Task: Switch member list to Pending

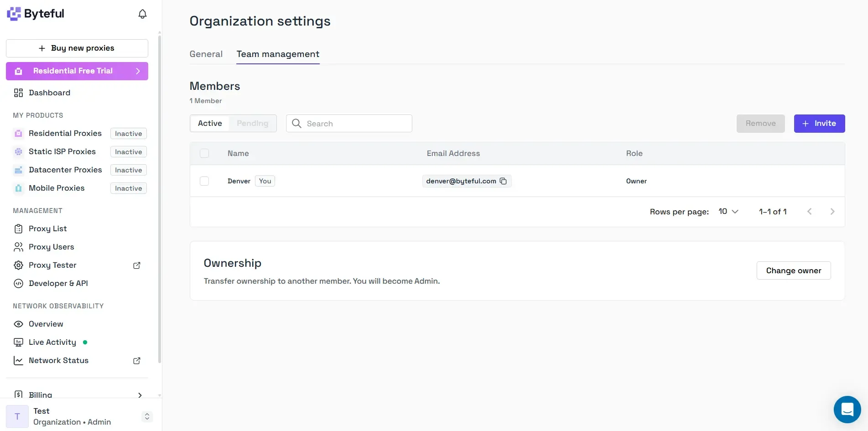Action: [x=252, y=123]
